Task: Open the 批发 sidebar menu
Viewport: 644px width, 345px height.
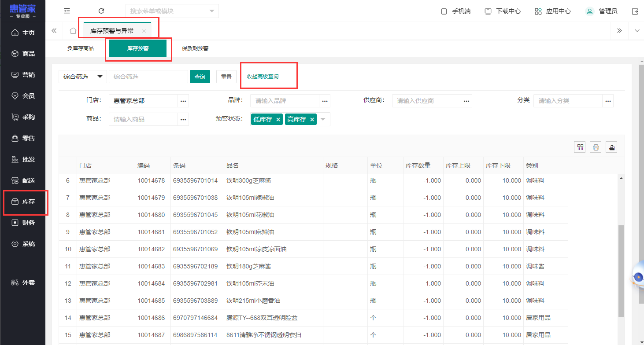Action: [23, 159]
